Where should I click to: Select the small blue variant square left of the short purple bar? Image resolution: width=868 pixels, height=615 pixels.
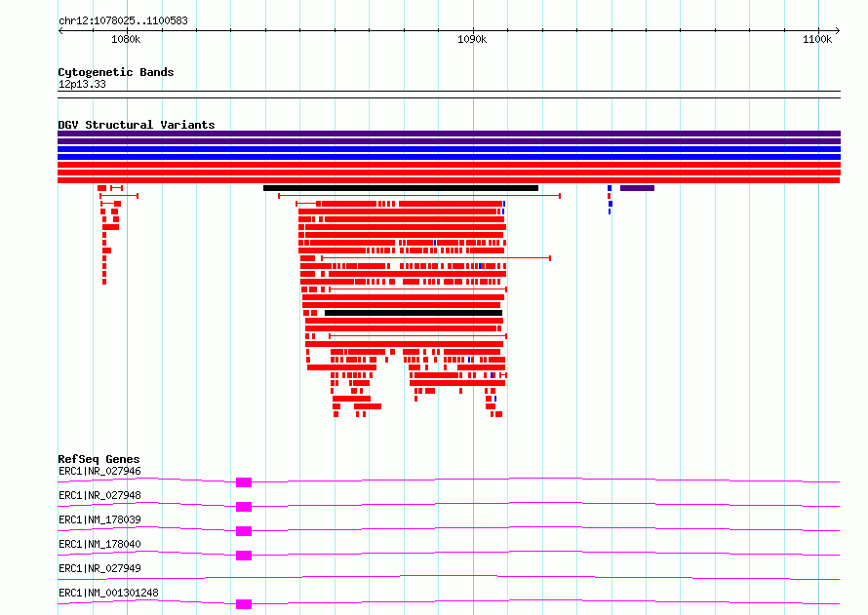coord(610,188)
